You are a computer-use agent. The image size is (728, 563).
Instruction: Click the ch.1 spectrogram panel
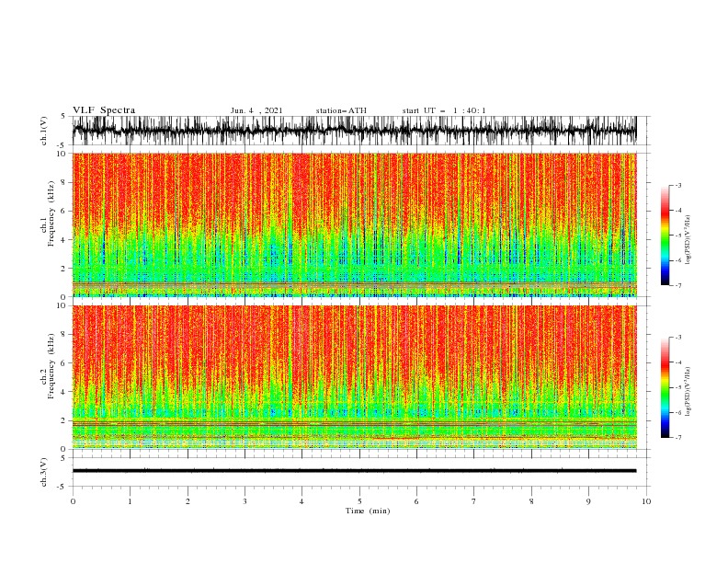[x=354, y=224]
